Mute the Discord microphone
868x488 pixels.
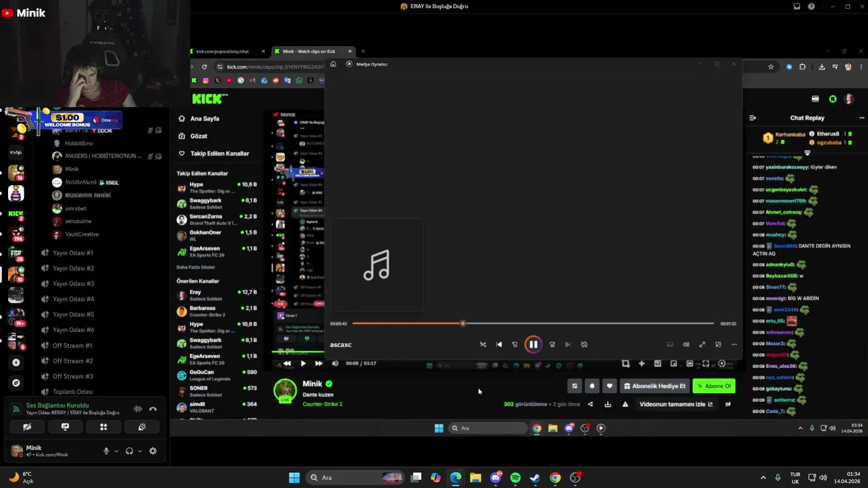click(x=106, y=451)
